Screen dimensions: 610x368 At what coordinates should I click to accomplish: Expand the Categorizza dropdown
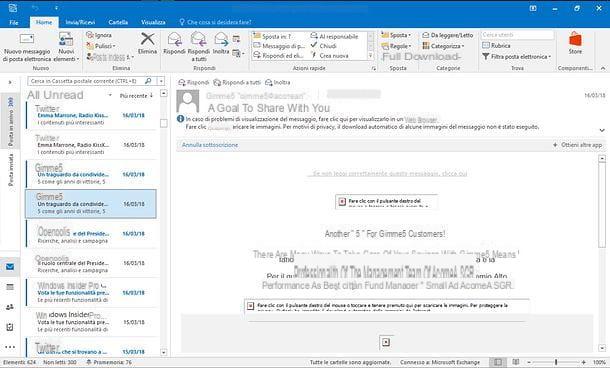click(x=443, y=46)
